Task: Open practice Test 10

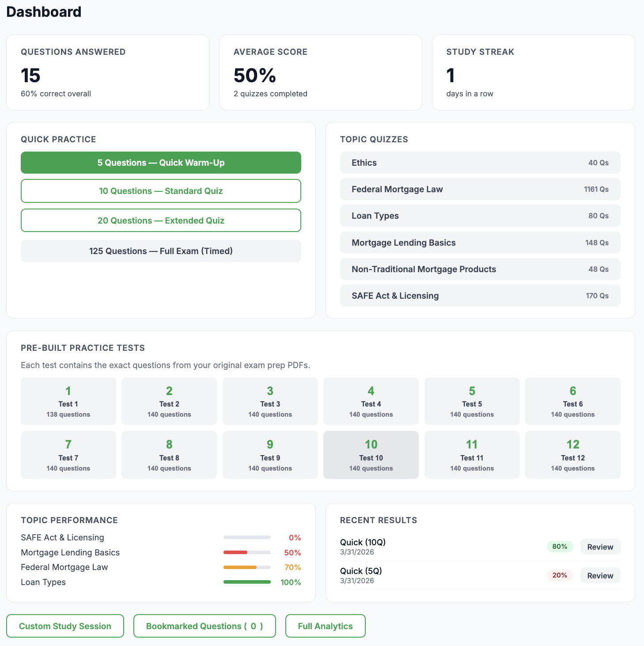Action: click(371, 455)
